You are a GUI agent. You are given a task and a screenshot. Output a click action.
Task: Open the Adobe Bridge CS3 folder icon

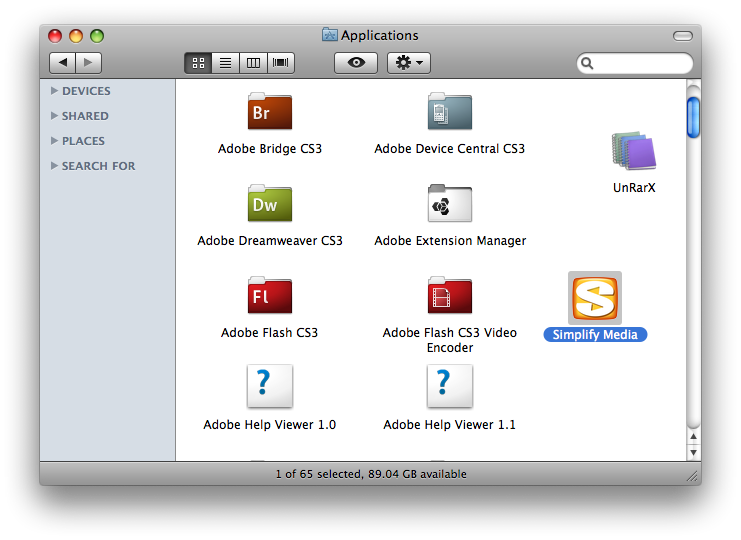tap(269, 112)
